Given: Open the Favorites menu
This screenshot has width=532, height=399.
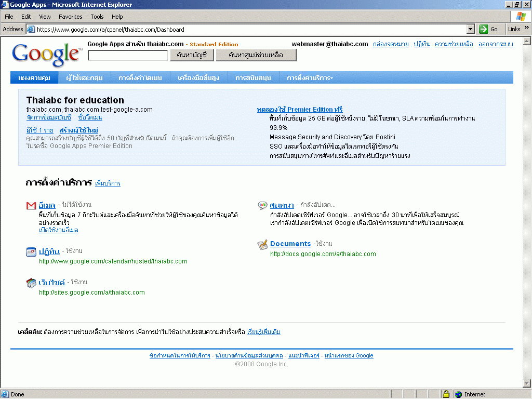Looking at the screenshot, I should pos(70,17).
